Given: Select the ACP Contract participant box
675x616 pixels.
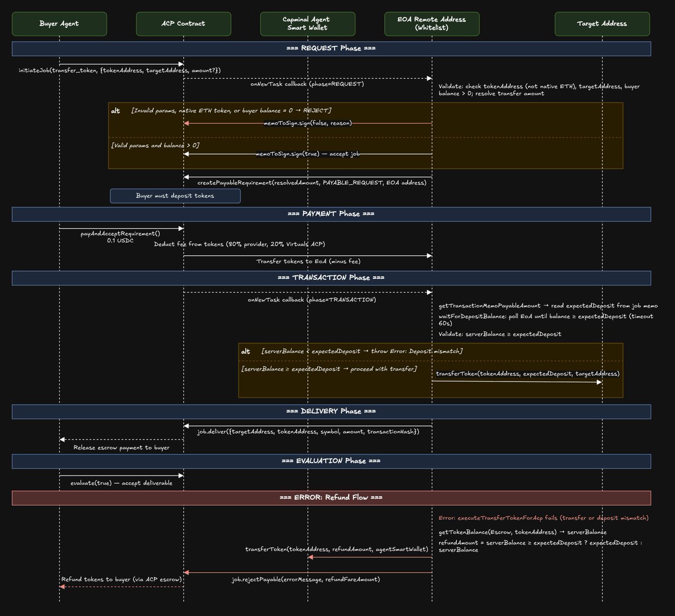Looking at the screenshot, I should [x=183, y=24].
